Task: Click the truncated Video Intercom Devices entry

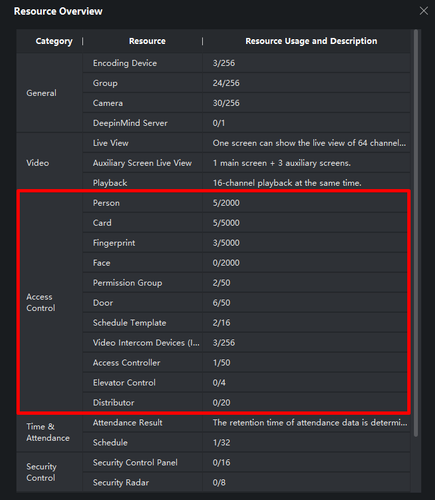Action: [146, 343]
